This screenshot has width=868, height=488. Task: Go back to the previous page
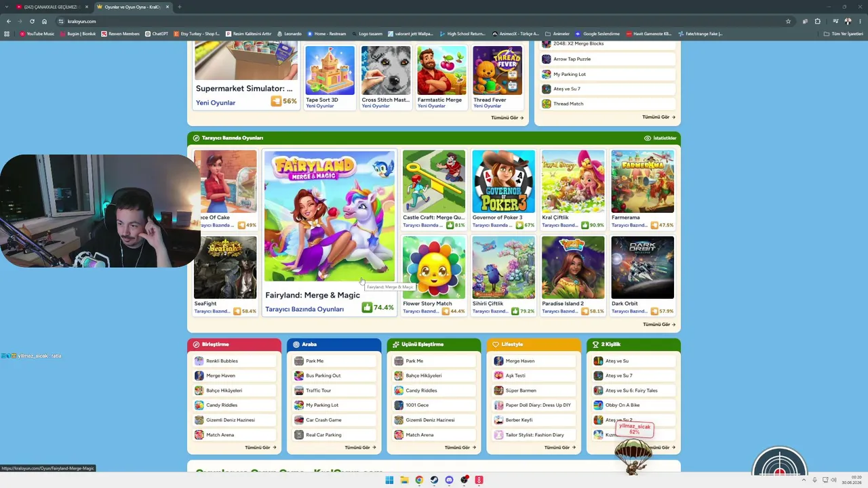coord(8,21)
